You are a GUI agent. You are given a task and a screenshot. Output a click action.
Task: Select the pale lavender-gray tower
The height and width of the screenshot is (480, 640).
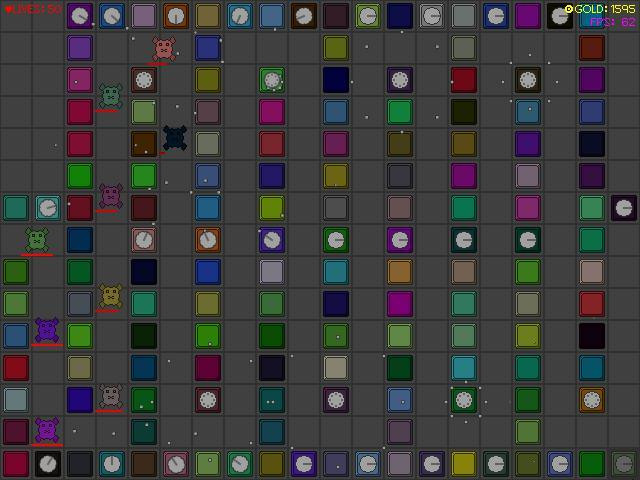(272, 272)
